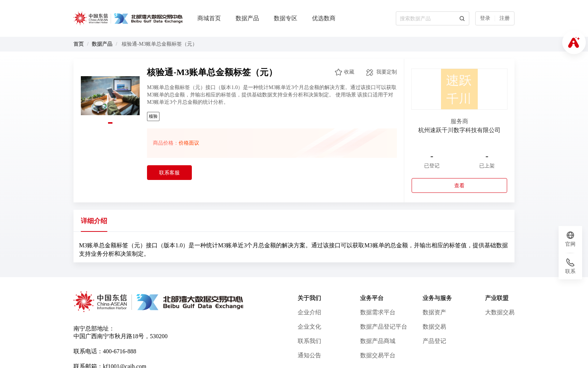Click the customize request icon
This screenshot has height=368, width=588.
coord(370,72)
